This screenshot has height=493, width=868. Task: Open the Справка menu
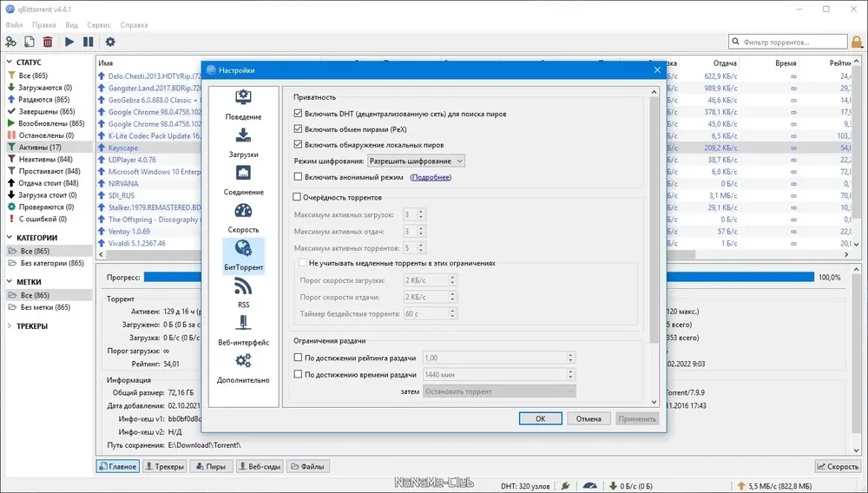point(134,25)
